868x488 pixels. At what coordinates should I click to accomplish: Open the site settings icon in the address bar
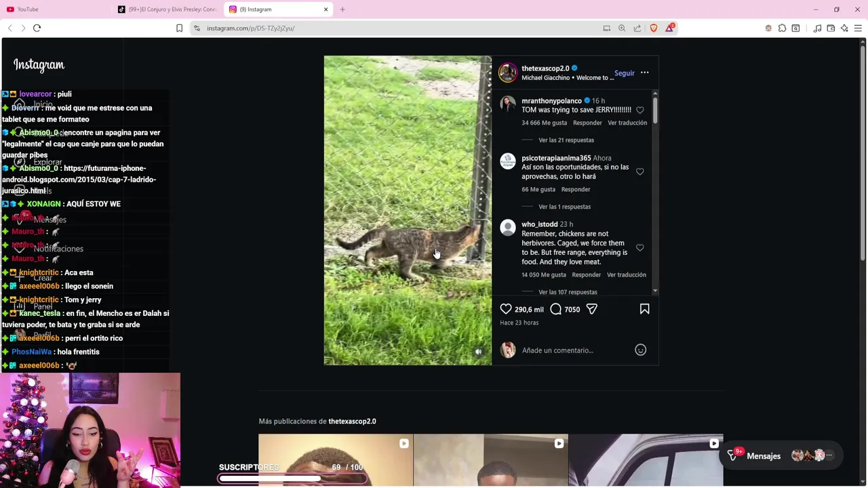(197, 28)
